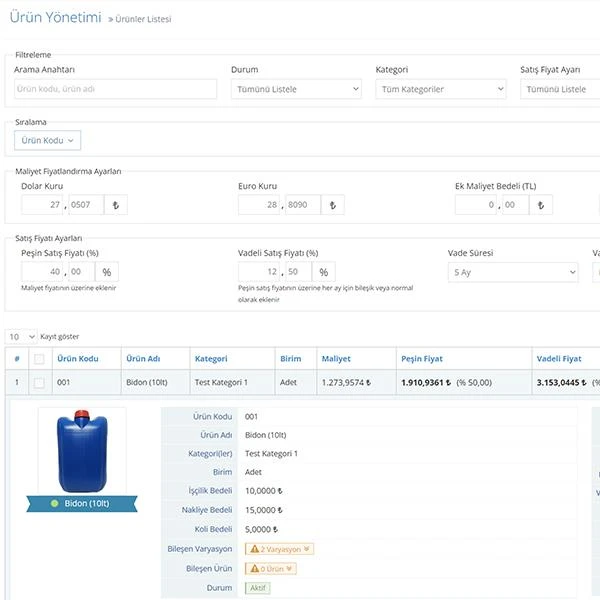Image resolution: width=600 pixels, height=600 pixels.
Task: Check the checkbox for product row 001
Action: point(39,382)
